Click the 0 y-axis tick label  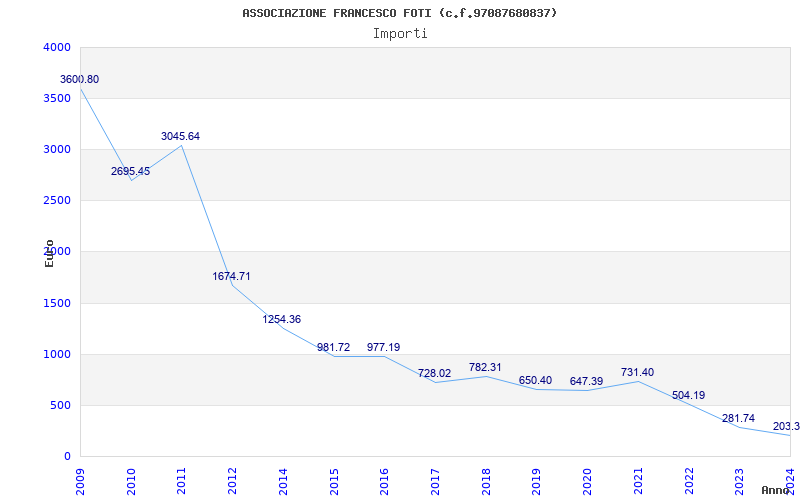tap(67, 457)
